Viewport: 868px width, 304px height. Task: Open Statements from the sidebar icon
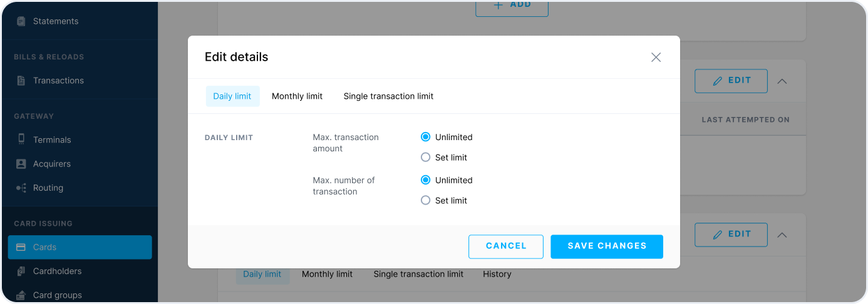[21, 21]
